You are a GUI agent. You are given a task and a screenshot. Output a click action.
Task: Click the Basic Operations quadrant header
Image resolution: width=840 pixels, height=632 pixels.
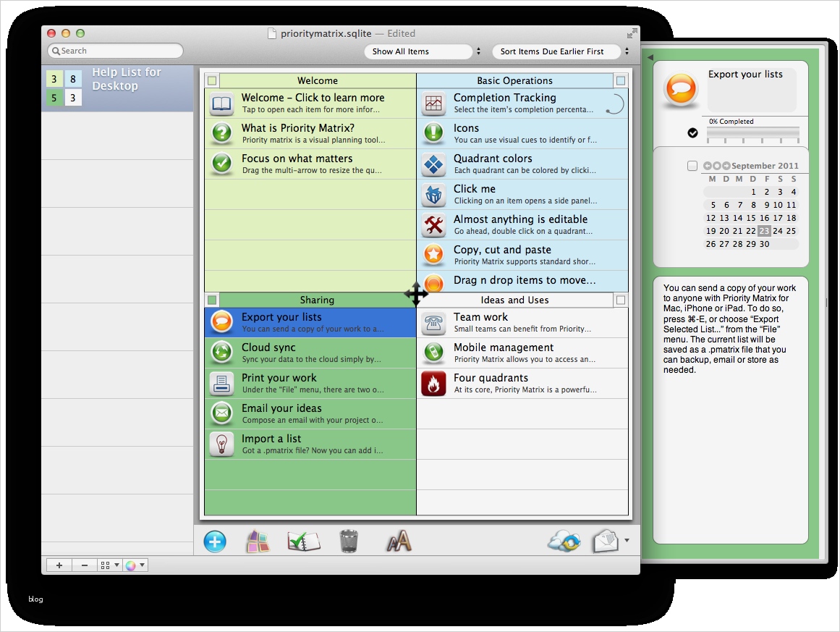click(514, 81)
